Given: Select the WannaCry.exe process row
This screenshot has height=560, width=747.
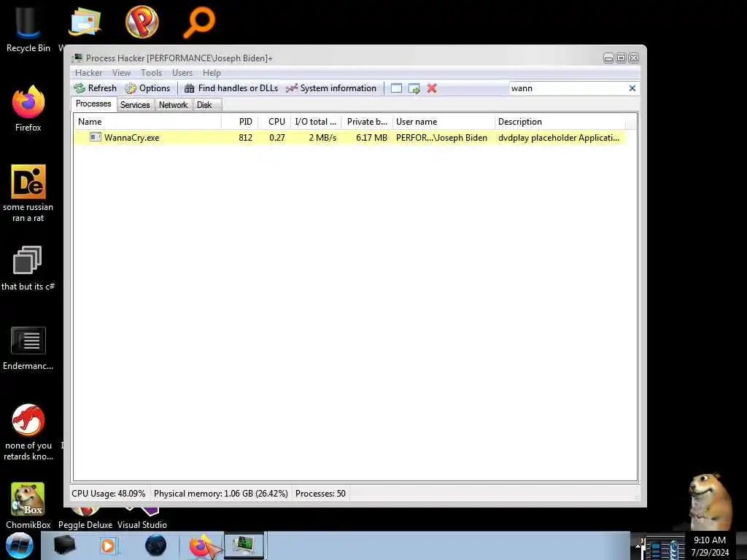Looking at the screenshot, I should pos(349,138).
